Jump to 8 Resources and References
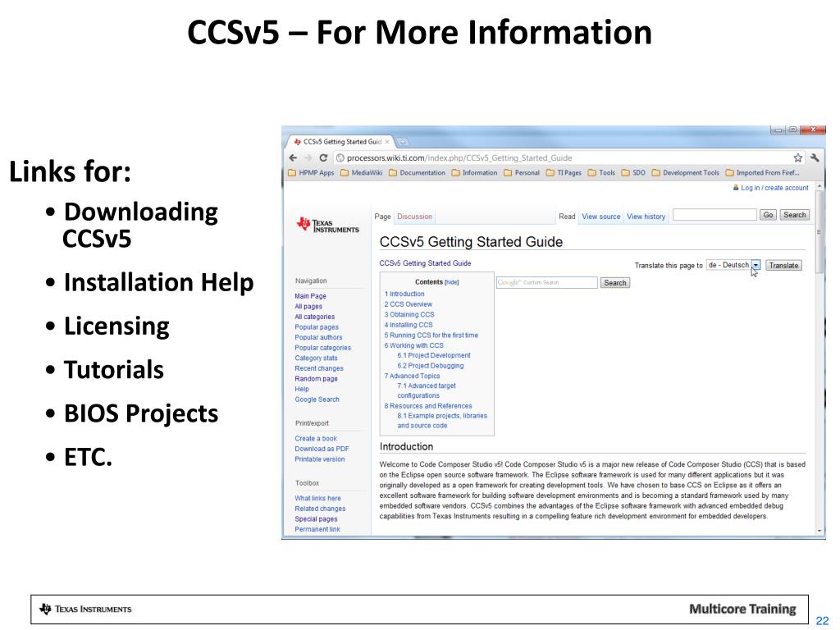840x630 pixels. point(427,406)
